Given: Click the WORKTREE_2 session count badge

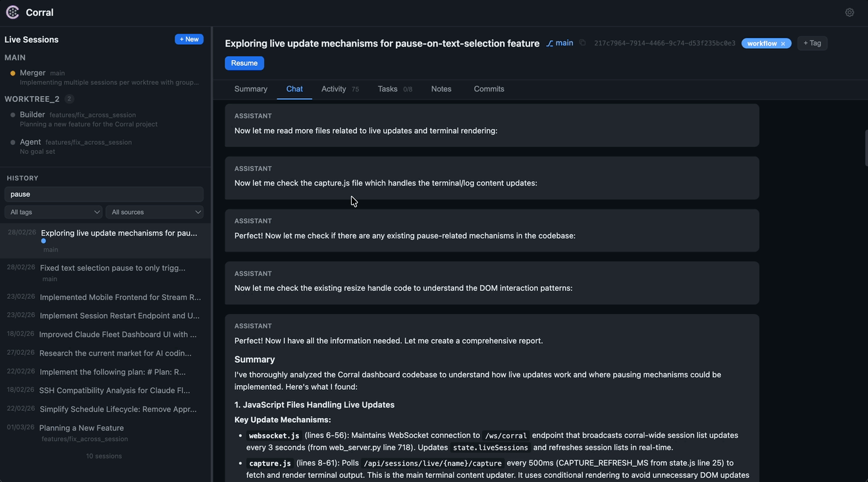Looking at the screenshot, I should coord(69,99).
